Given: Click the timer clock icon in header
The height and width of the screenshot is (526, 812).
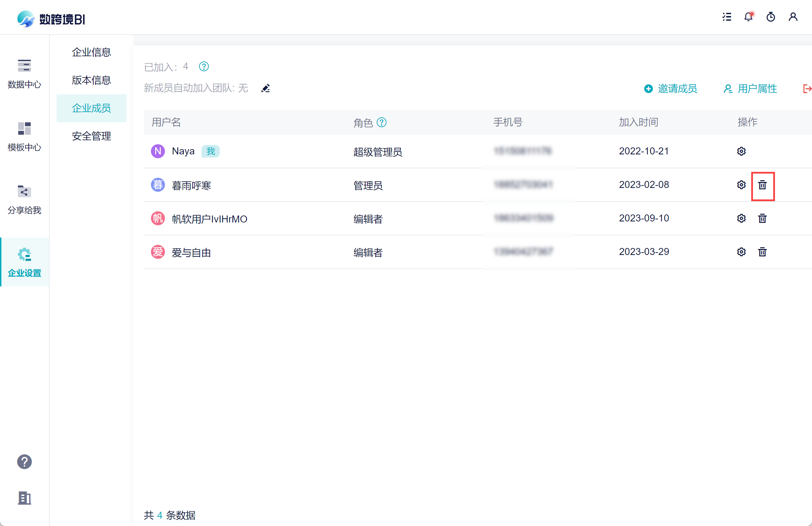Looking at the screenshot, I should pos(770,17).
